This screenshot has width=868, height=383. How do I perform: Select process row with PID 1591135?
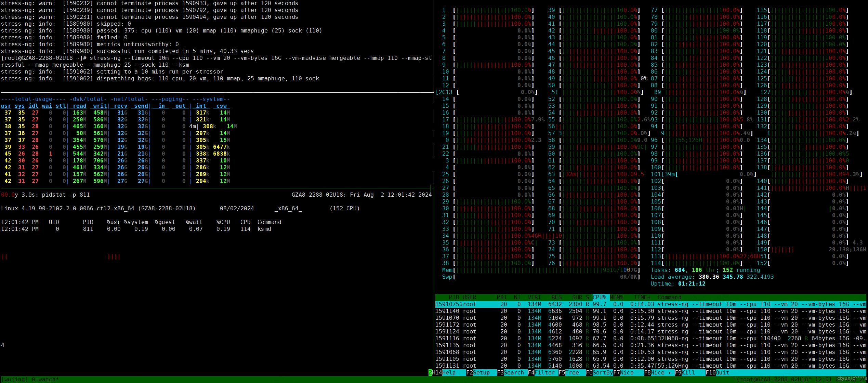pyautogui.click(x=650, y=345)
